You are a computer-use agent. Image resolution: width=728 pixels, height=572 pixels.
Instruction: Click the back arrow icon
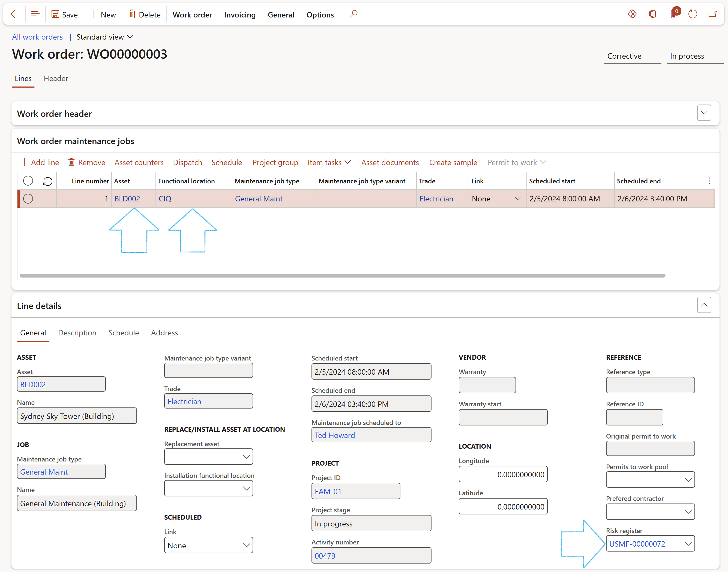click(x=15, y=14)
